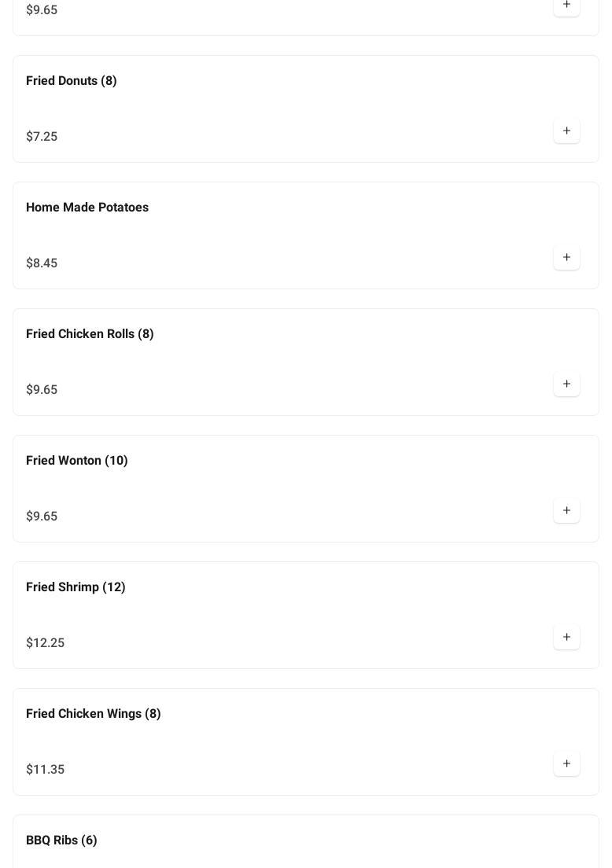Add Home Made Potatoes with plus button

click(566, 258)
